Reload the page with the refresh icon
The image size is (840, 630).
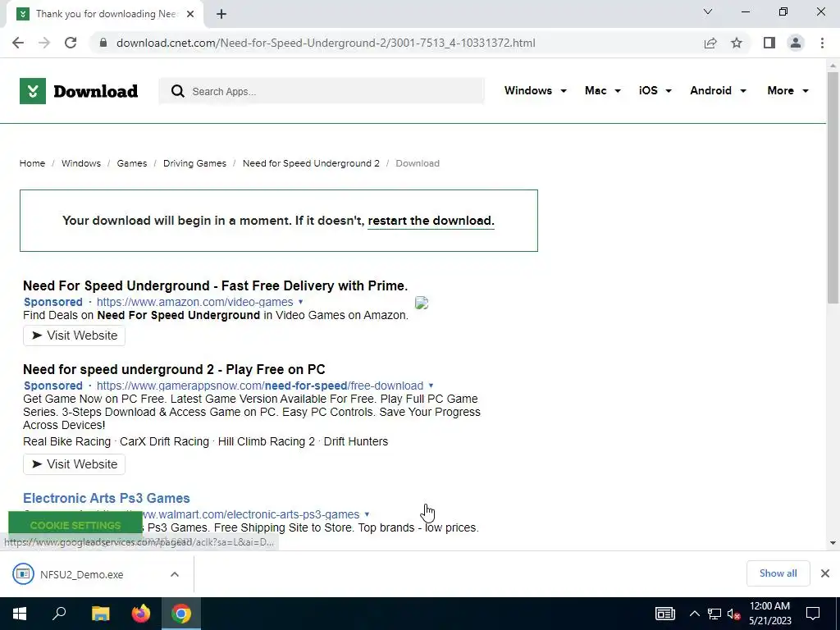pyautogui.click(x=71, y=43)
